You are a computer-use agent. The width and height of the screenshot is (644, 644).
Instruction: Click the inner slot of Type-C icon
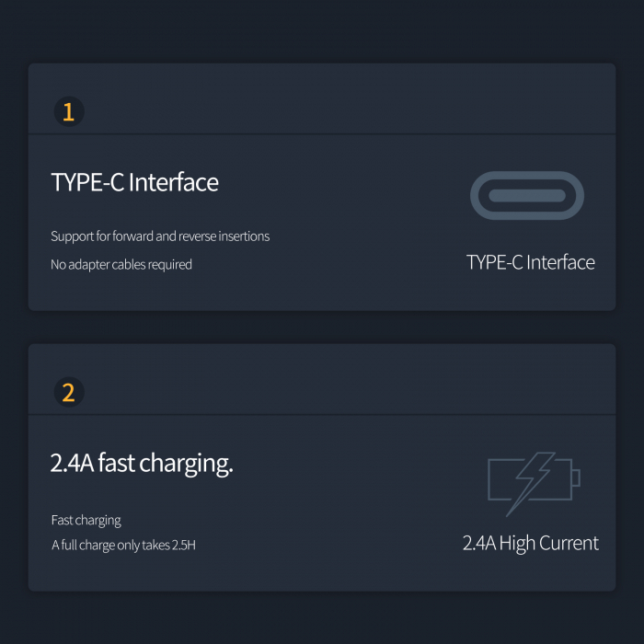tap(527, 195)
